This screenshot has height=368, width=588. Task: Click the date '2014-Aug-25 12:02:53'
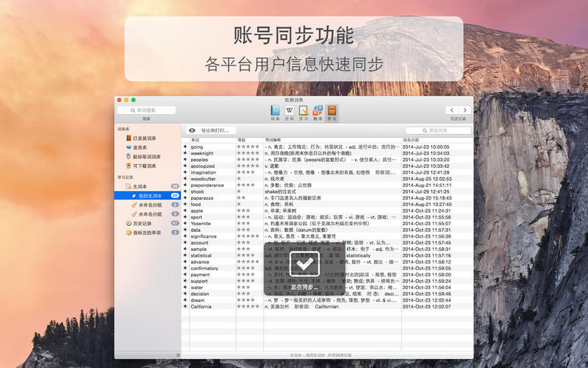427,179
